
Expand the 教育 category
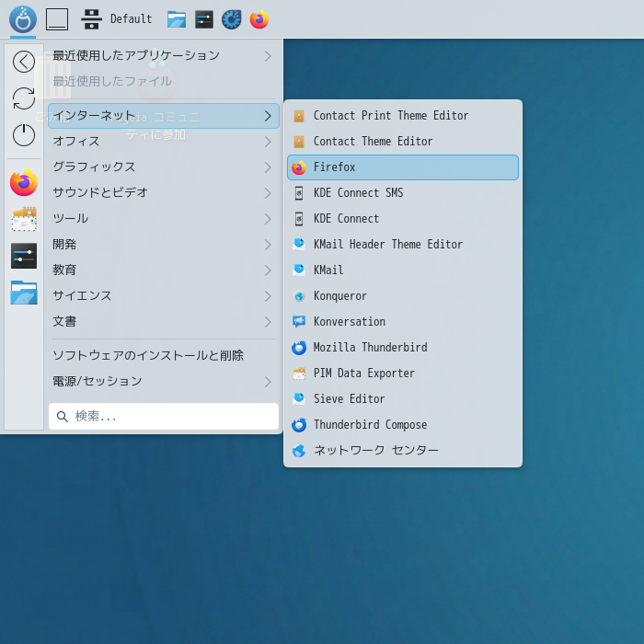click(164, 270)
